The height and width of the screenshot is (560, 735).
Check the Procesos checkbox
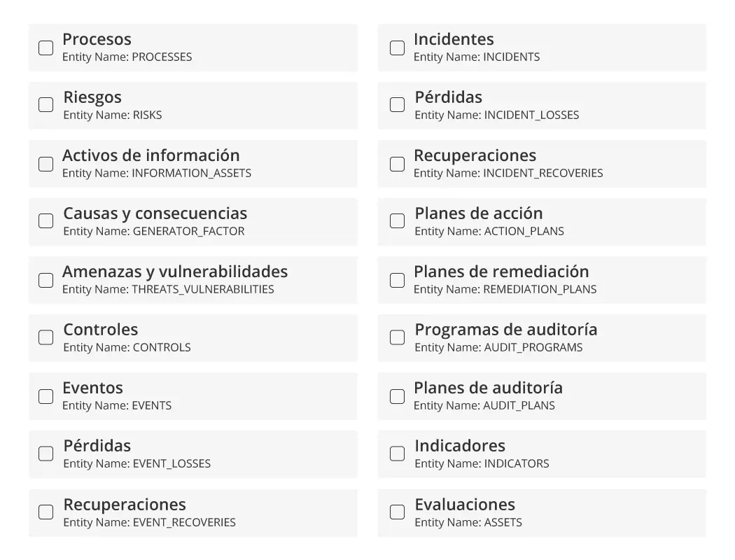pos(45,48)
